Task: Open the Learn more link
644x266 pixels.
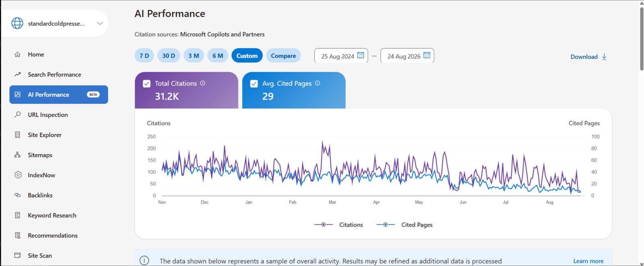Action: (588, 261)
